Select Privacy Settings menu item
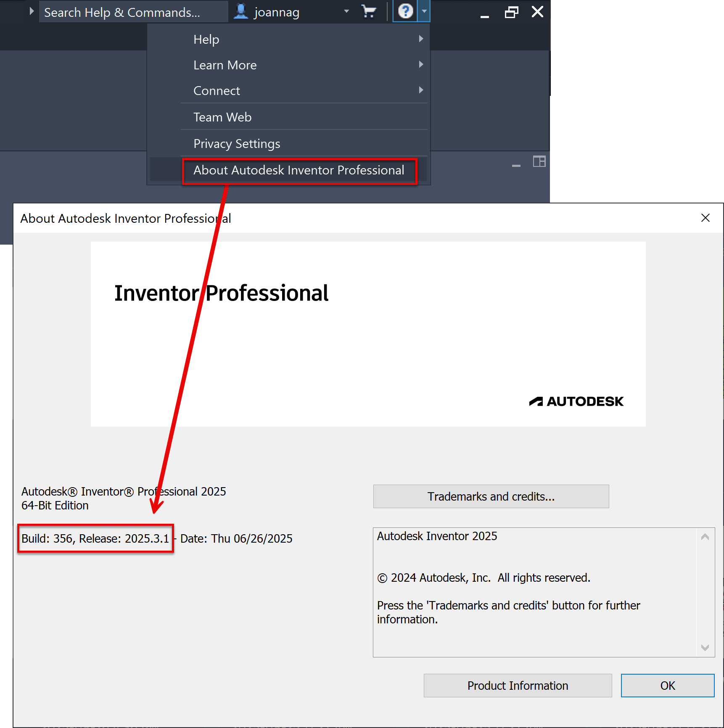This screenshot has width=724, height=728. (288, 143)
